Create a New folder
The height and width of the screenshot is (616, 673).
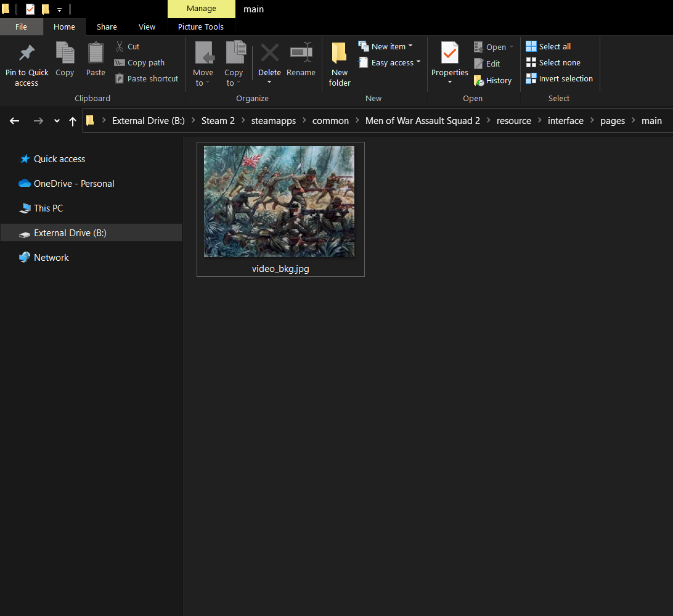[340, 64]
